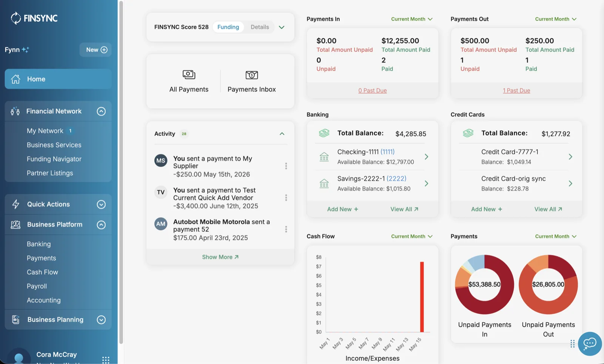Open Payments Out Current Month dropdown

(556, 19)
